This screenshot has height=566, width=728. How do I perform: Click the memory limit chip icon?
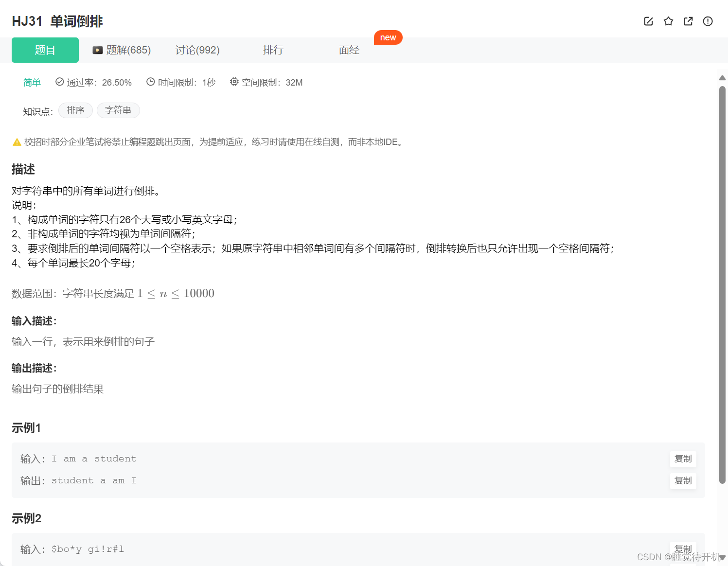(234, 82)
